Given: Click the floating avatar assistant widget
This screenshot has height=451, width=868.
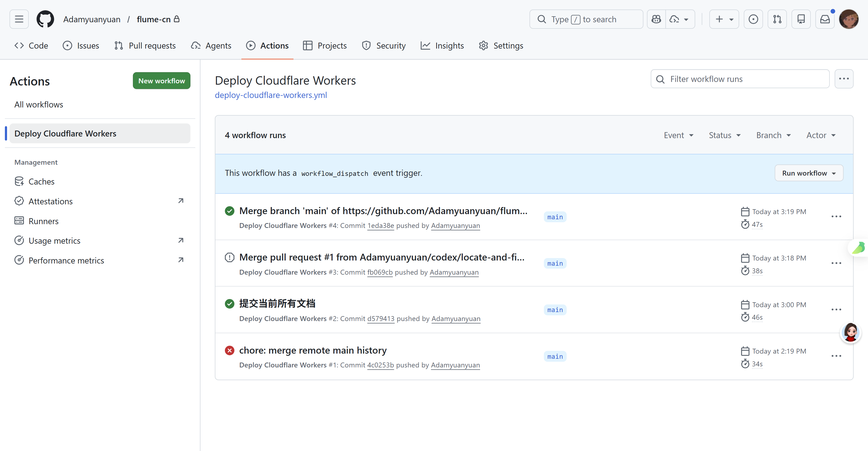Looking at the screenshot, I should tap(850, 332).
